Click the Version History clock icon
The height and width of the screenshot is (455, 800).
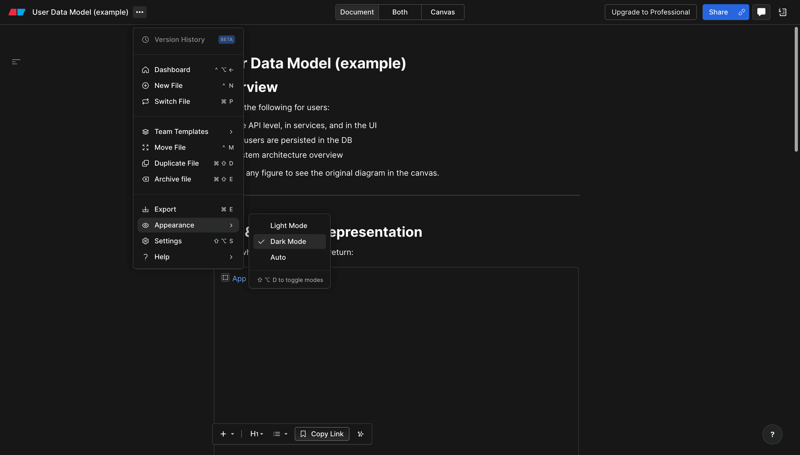pyautogui.click(x=145, y=39)
